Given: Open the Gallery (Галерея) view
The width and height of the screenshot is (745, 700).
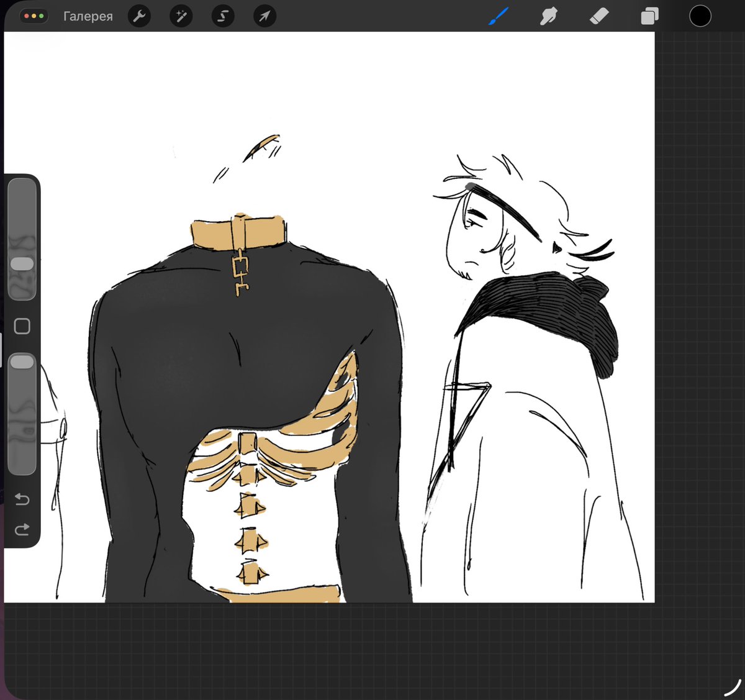Looking at the screenshot, I should pyautogui.click(x=88, y=17).
